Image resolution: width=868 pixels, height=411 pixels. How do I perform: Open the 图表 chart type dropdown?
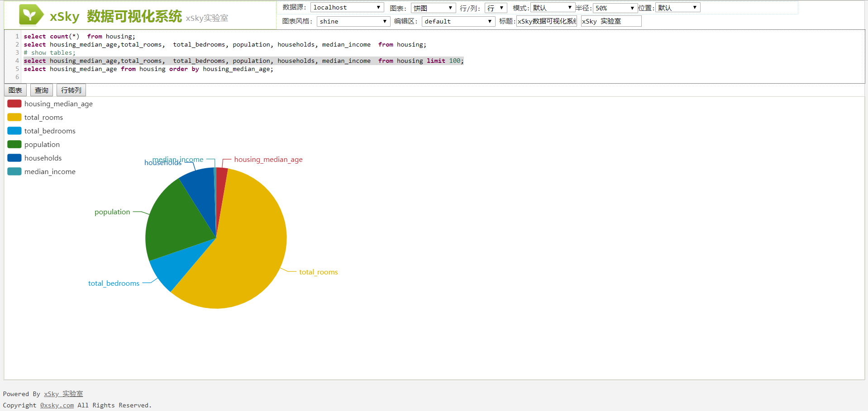click(x=433, y=8)
